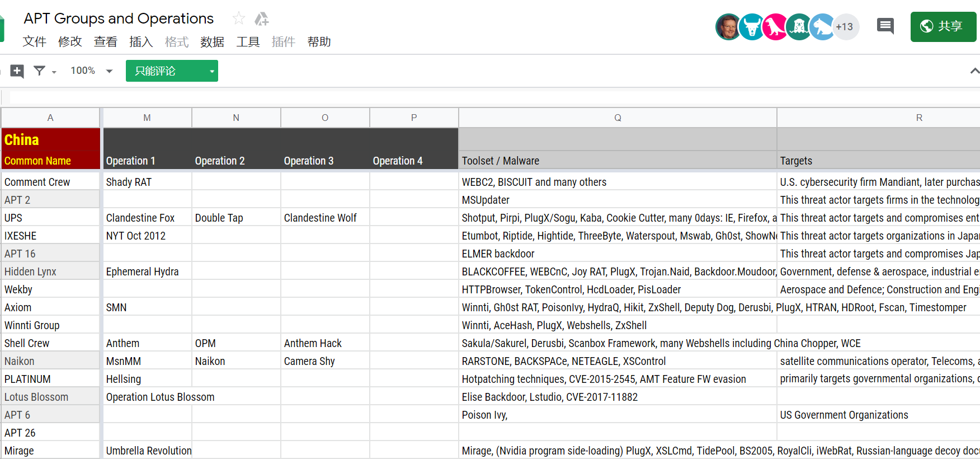The width and height of the screenshot is (980, 459).
Task: Click the add to Drive icon
Action: pos(261,19)
